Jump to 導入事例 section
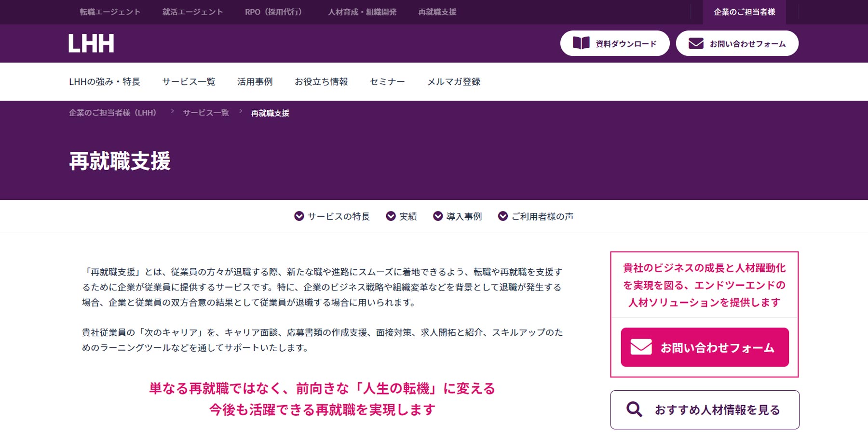Screen dimensions: 868x435 point(464,216)
